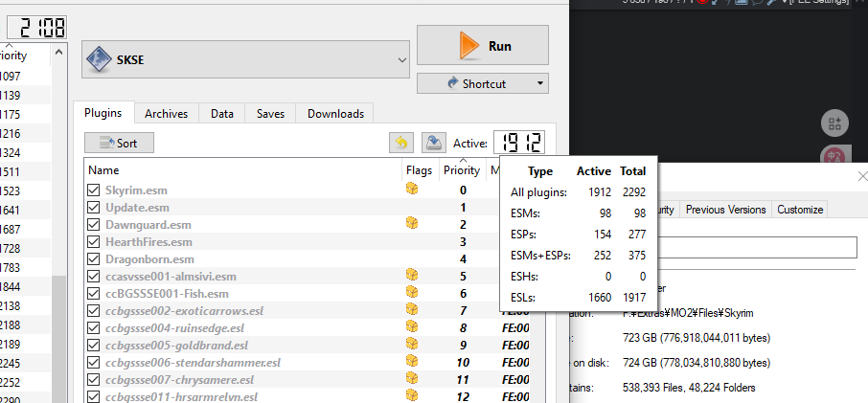Select priority 1097 in left mod list
The width and height of the screenshot is (868, 403).
pos(10,77)
